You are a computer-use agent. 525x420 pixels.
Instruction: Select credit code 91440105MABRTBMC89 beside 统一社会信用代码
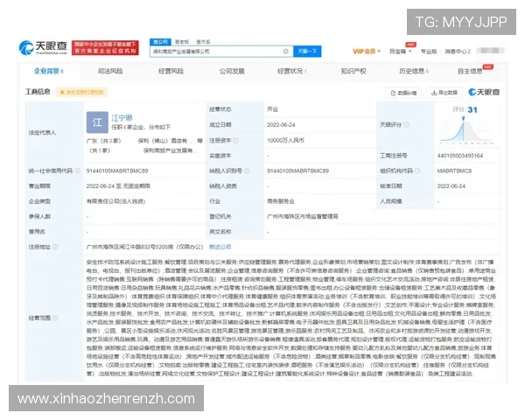(117, 171)
